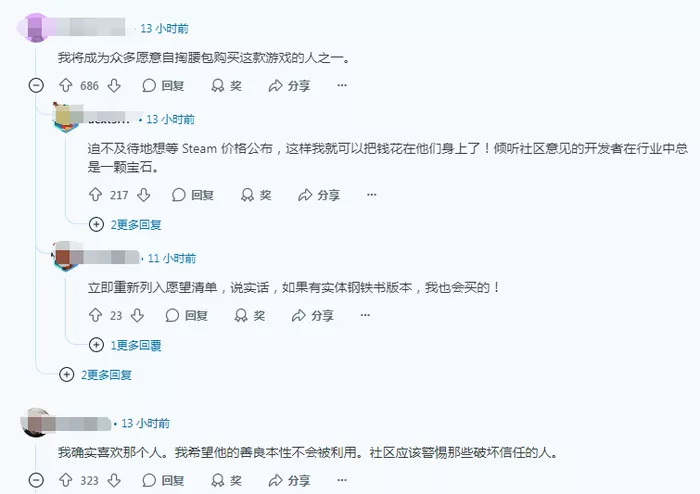Share the 686-point top comment

289,85
